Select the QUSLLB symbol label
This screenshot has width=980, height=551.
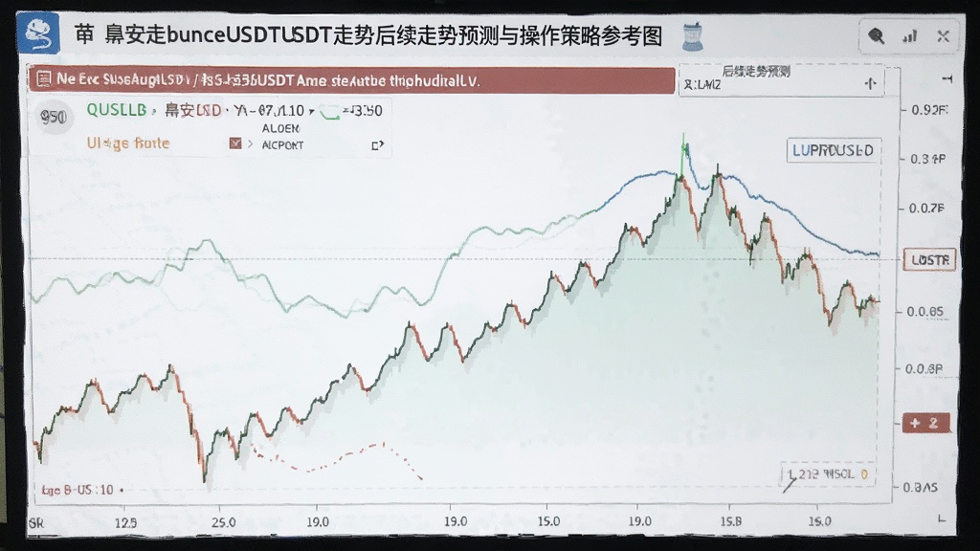[116, 110]
